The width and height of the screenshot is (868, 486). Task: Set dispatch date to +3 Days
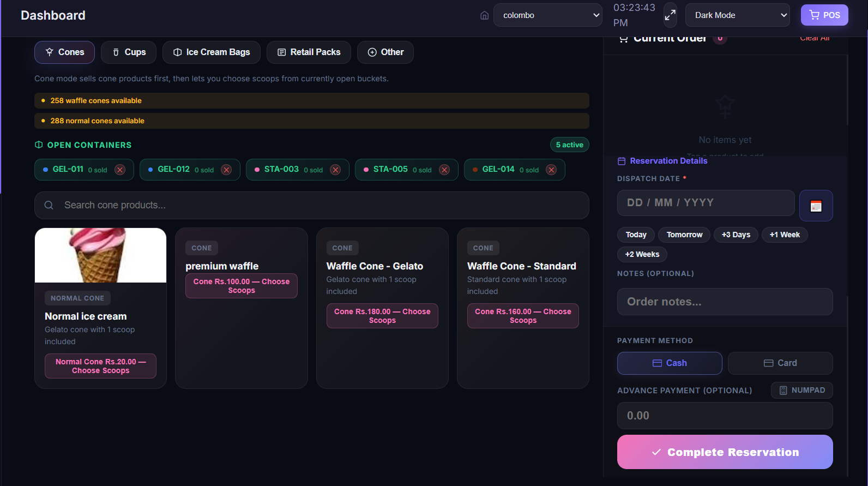736,235
